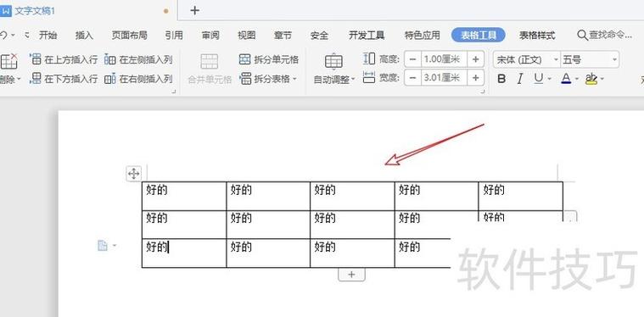Screen dimensions: 644x317
Task: Open the highlight color dropdown arrow
Action: tap(602, 79)
